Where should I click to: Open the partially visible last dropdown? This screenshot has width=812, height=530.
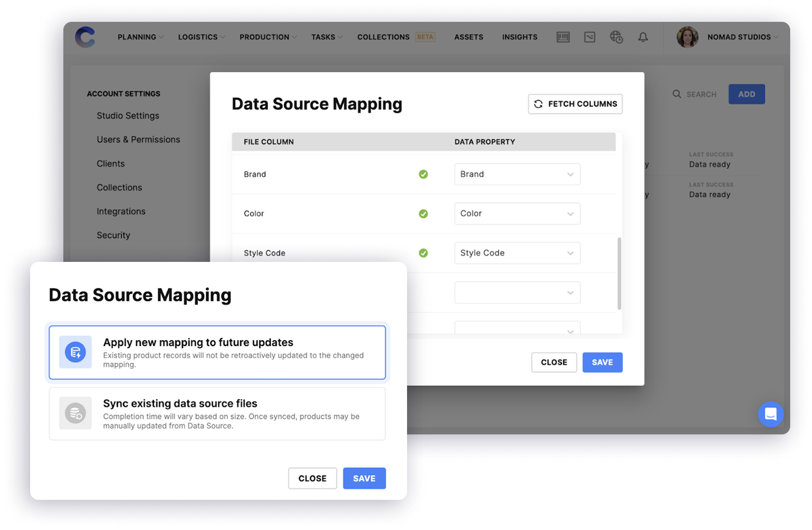pos(518,327)
